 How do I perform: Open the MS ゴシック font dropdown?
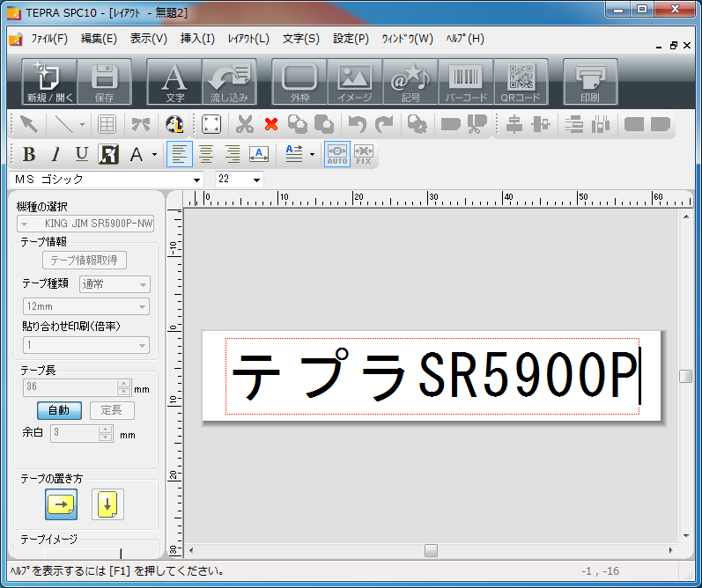pos(196,180)
